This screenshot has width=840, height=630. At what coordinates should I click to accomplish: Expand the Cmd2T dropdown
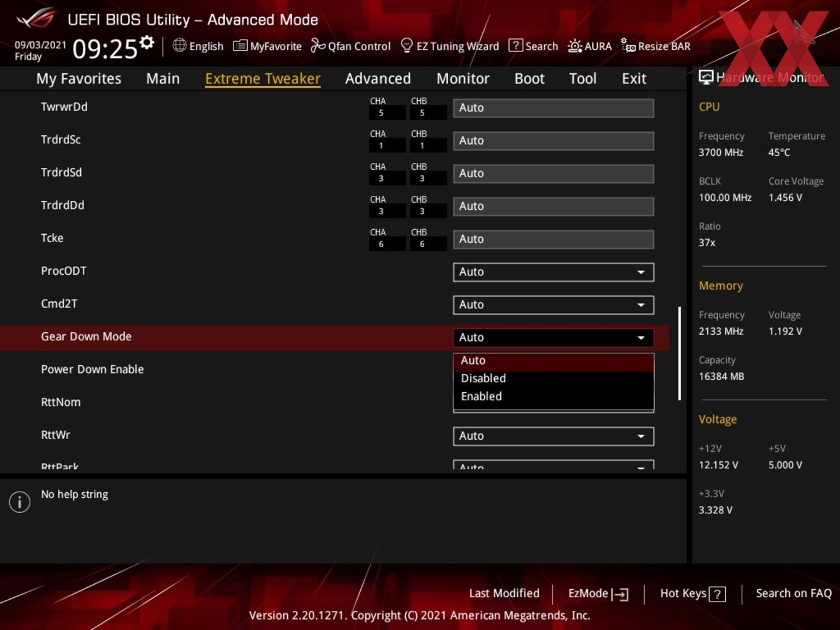coord(553,304)
